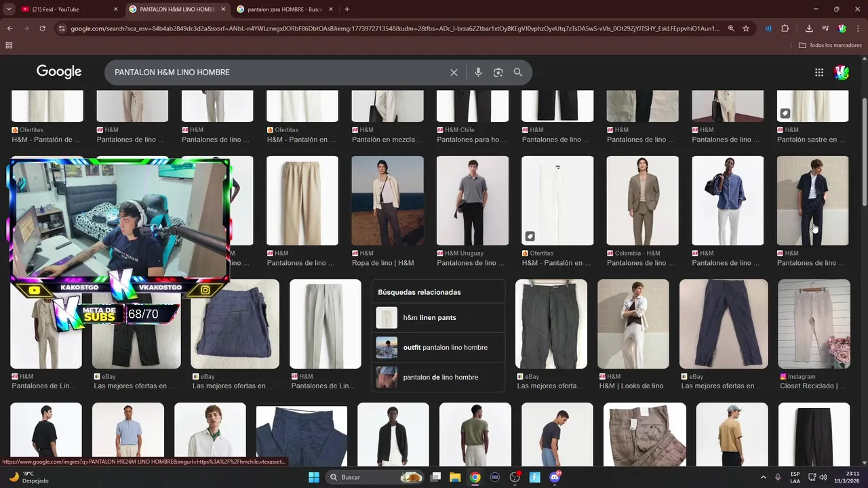Click the taskbar microphone tray icon

pyautogui.click(x=778, y=477)
